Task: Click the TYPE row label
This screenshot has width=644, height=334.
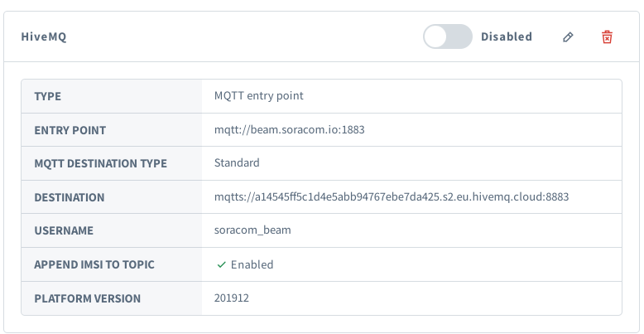Action: pos(48,96)
